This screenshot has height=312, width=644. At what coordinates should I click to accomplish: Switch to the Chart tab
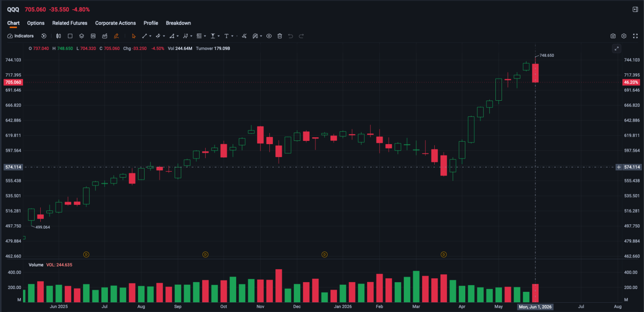point(13,23)
